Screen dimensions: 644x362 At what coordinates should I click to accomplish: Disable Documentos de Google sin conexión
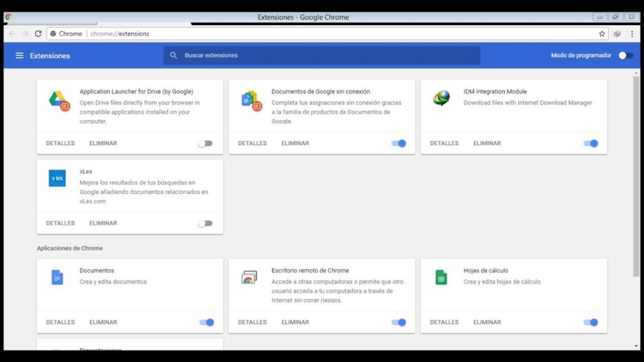click(x=399, y=143)
